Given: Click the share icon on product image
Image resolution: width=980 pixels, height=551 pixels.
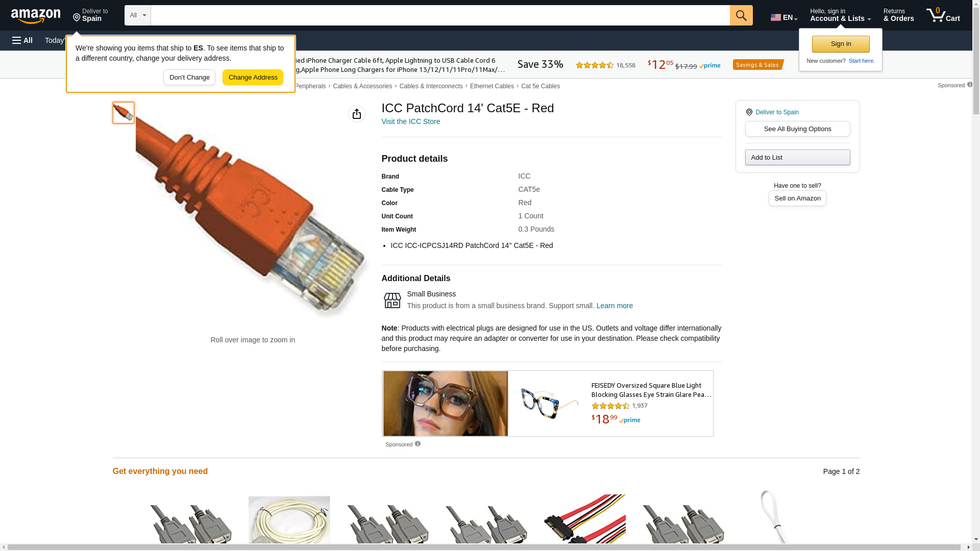Looking at the screenshot, I should pos(357,114).
